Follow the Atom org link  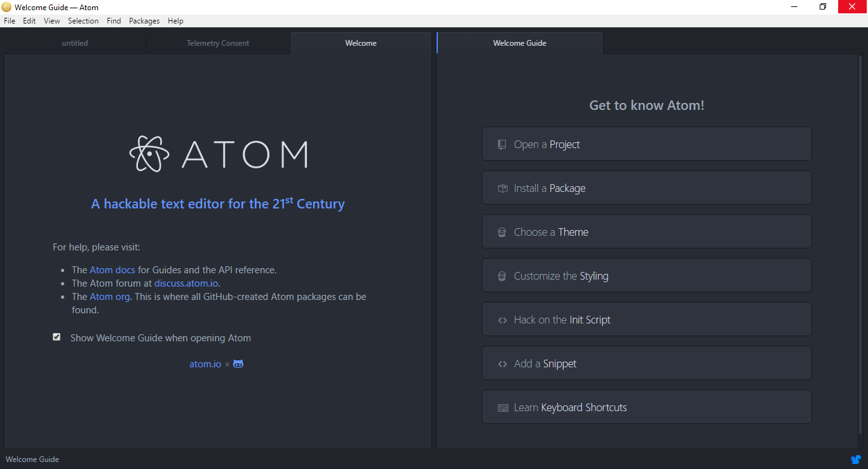point(110,297)
